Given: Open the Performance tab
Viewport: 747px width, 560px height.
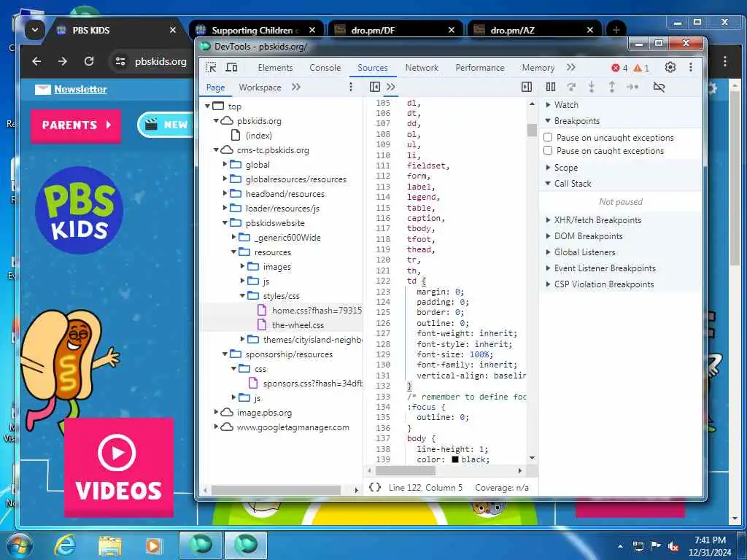Looking at the screenshot, I should [x=480, y=68].
